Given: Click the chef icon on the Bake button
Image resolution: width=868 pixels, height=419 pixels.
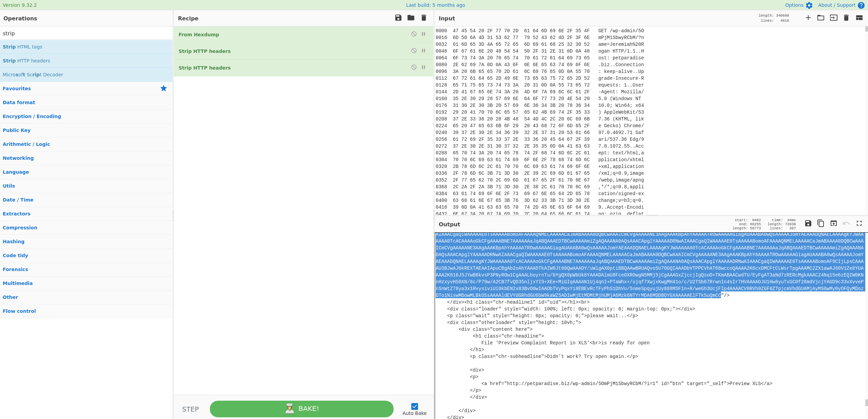Looking at the screenshot, I should click(x=290, y=409).
